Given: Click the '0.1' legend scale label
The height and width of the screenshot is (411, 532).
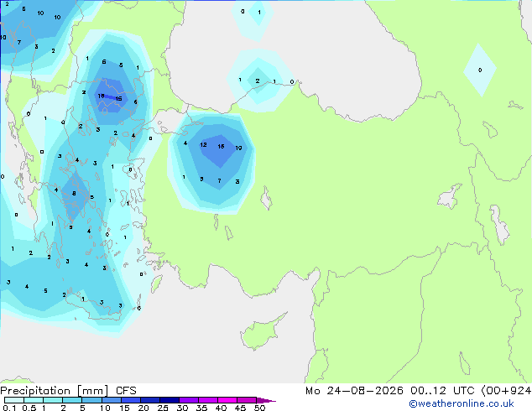Looking at the screenshot, I should click(9, 408).
